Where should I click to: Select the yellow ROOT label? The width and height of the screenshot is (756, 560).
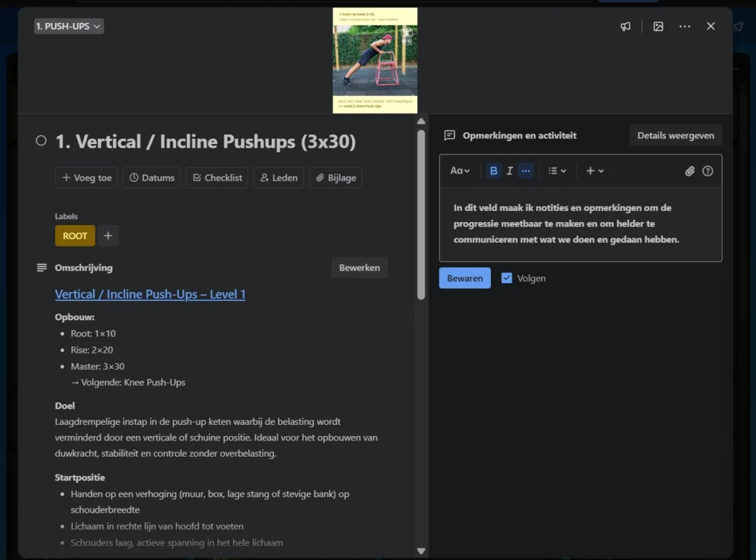click(75, 236)
